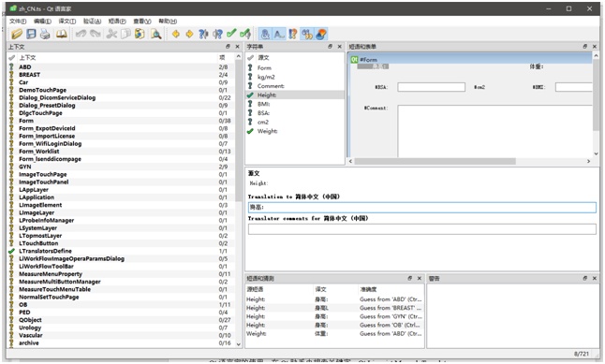
Task: Click the Open file folder icon
Action: click(17, 34)
